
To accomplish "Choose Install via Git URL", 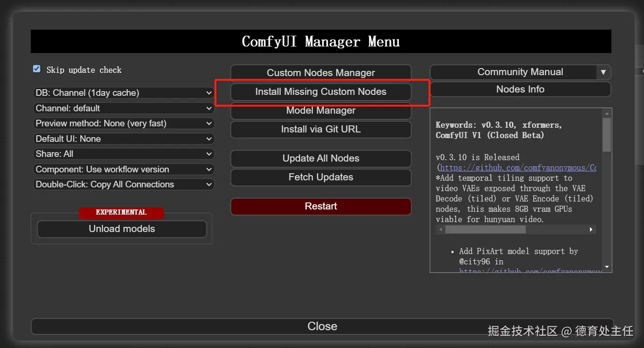I will tap(321, 130).
